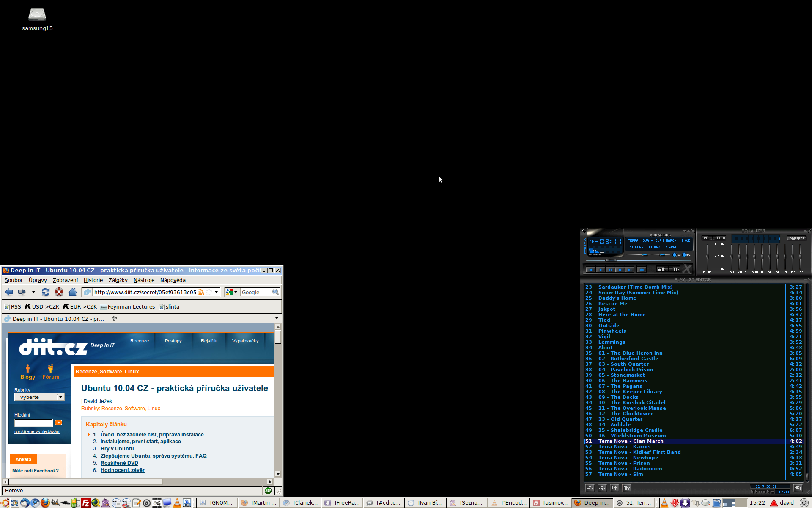The image size is (812, 508).
Task: Click the Firefox Back arrow button
Action: coord(9,292)
